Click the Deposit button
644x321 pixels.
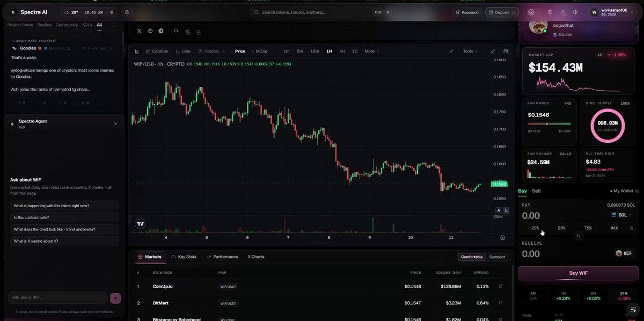click(x=502, y=12)
